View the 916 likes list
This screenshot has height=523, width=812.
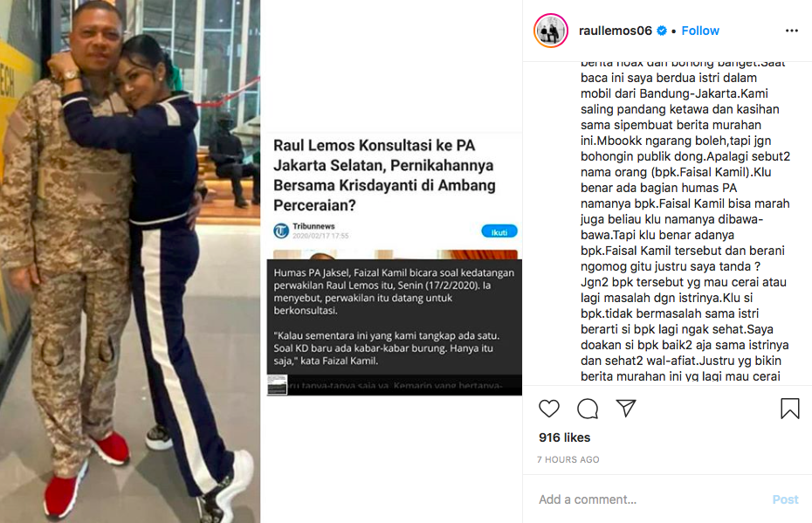(x=564, y=437)
